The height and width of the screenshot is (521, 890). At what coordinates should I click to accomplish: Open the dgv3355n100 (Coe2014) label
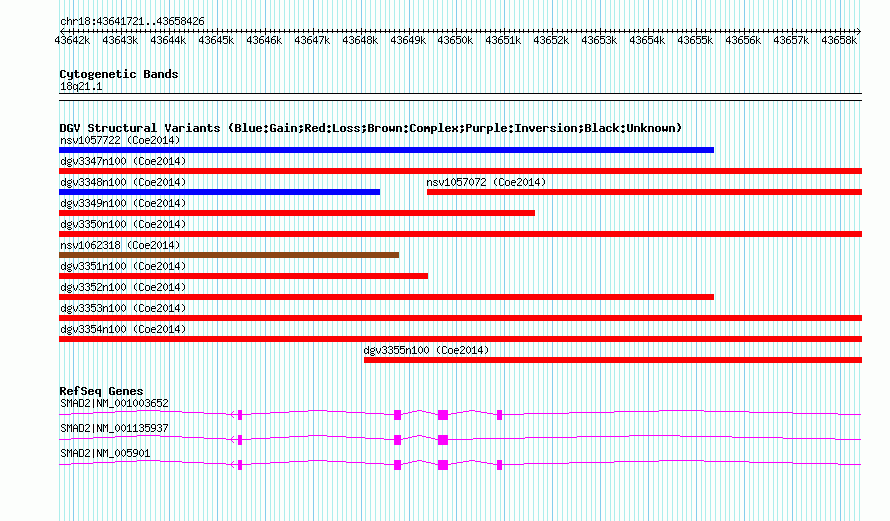tap(426, 350)
